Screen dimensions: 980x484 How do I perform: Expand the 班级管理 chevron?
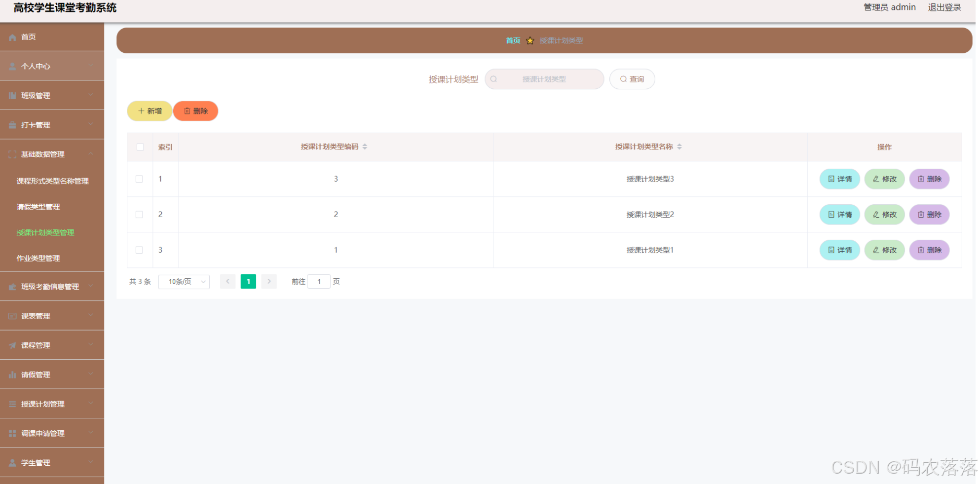[91, 95]
